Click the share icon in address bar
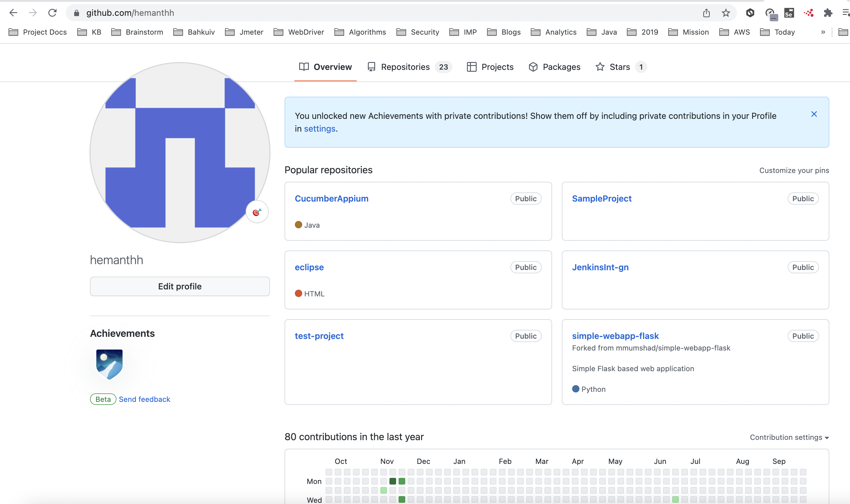The width and height of the screenshot is (850, 504). [706, 13]
